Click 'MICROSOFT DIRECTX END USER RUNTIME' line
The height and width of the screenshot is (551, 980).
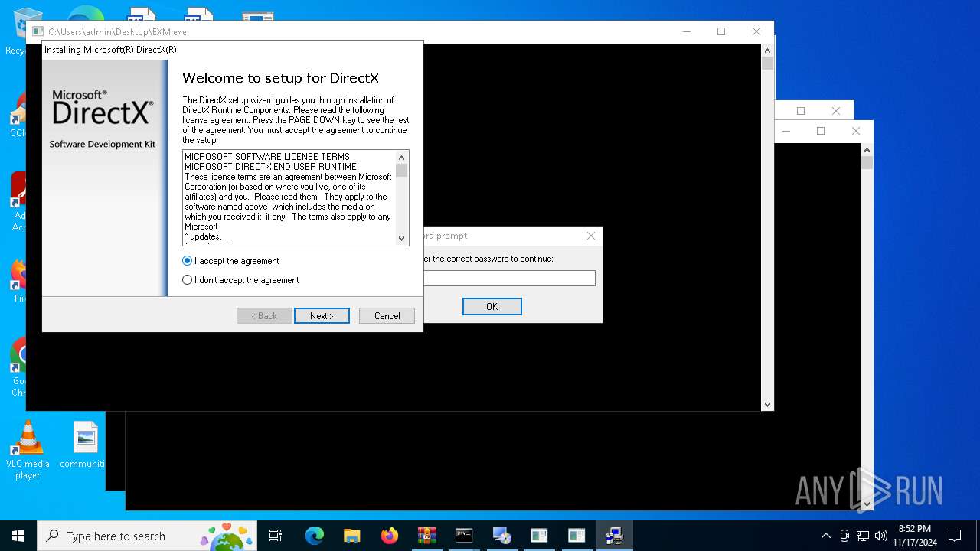(x=270, y=167)
